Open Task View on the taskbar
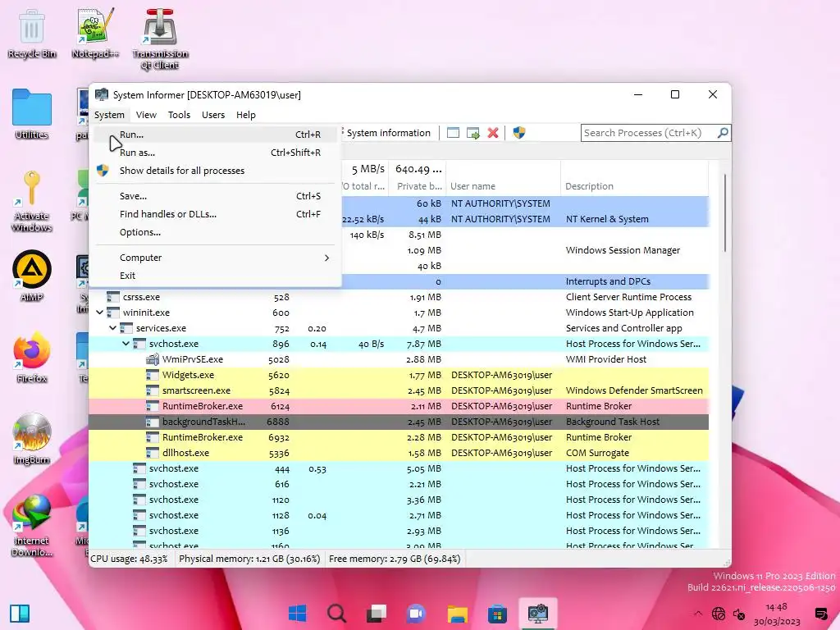Screen dimensions: 840x630 click(377, 614)
